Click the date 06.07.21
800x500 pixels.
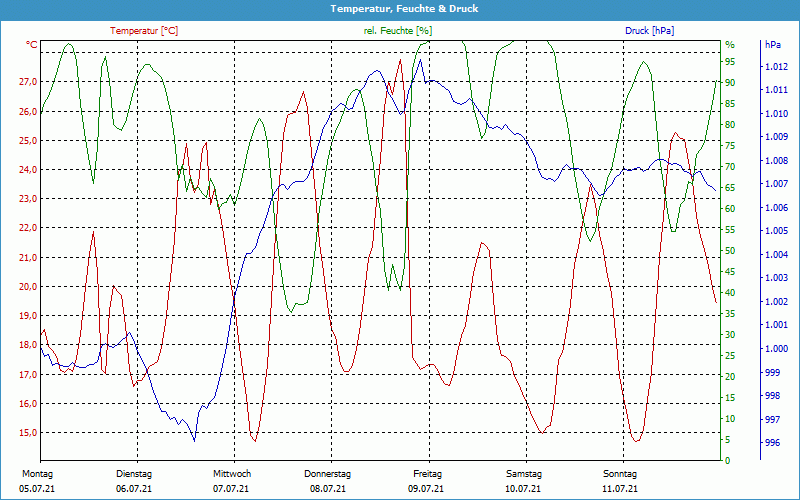pos(134,489)
